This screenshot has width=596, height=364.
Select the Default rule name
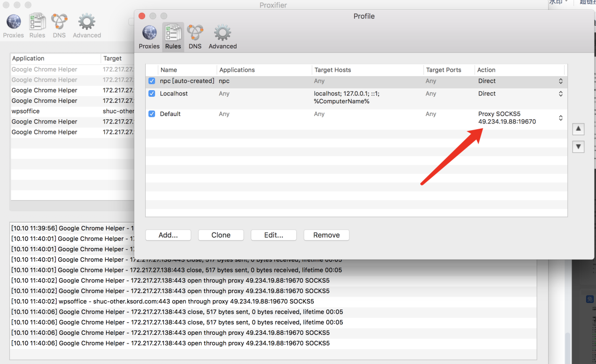coord(170,114)
